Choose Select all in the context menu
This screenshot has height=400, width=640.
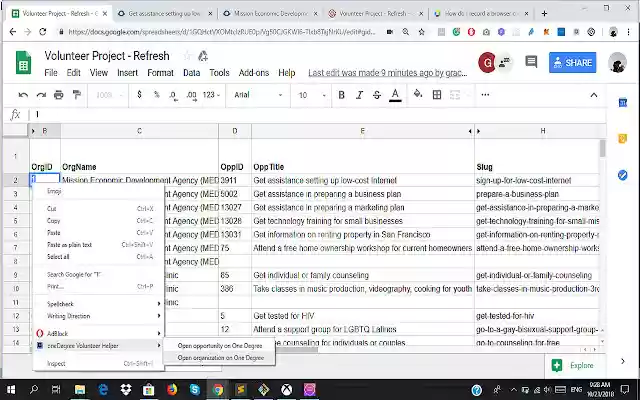99,257
